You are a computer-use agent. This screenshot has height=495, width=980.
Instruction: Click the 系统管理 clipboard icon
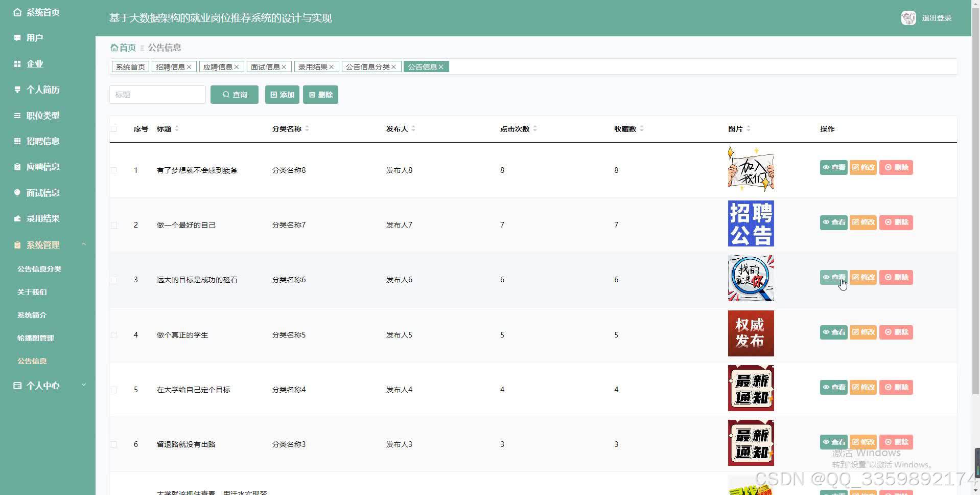(17, 245)
